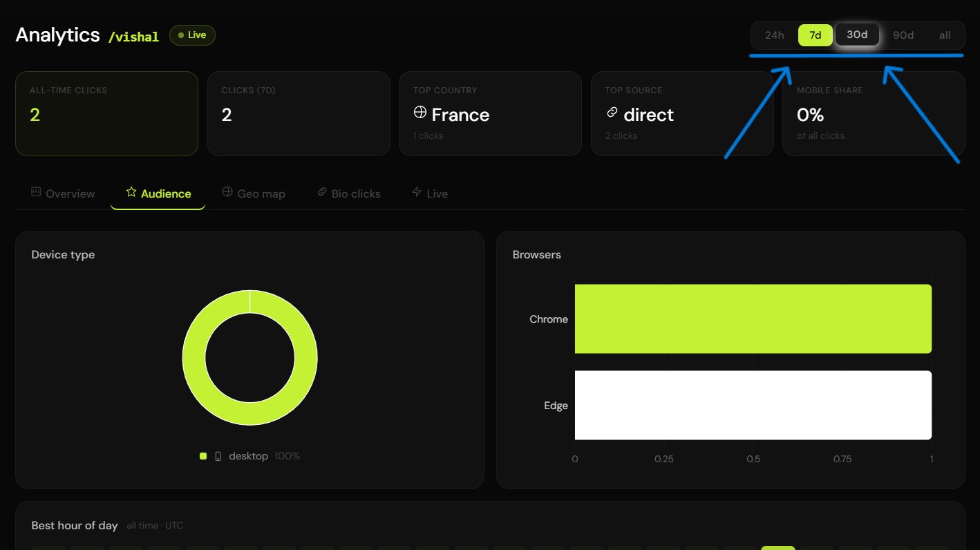Click the Geo map globe icon

click(x=227, y=192)
